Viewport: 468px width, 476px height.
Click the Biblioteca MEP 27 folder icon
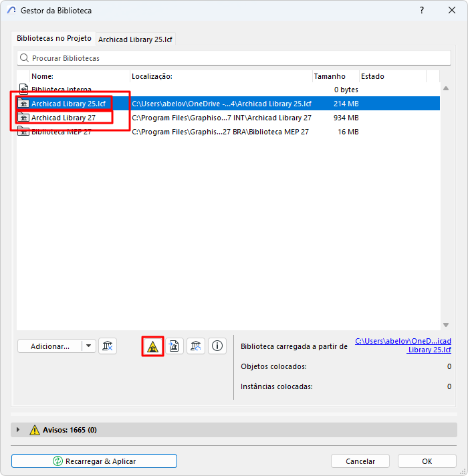point(23,132)
